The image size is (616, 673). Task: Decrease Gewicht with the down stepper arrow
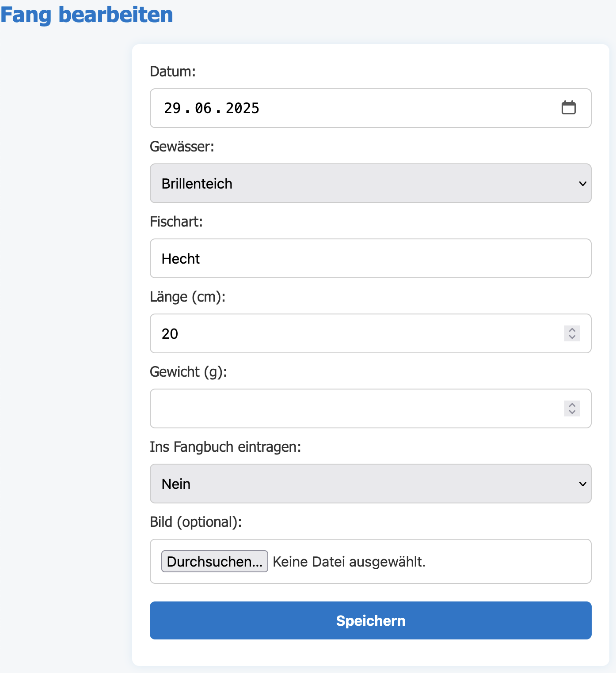tap(572, 412)
